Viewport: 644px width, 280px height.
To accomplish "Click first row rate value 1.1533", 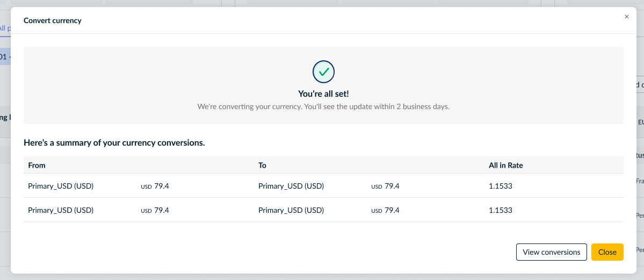I will click(501, 186).
